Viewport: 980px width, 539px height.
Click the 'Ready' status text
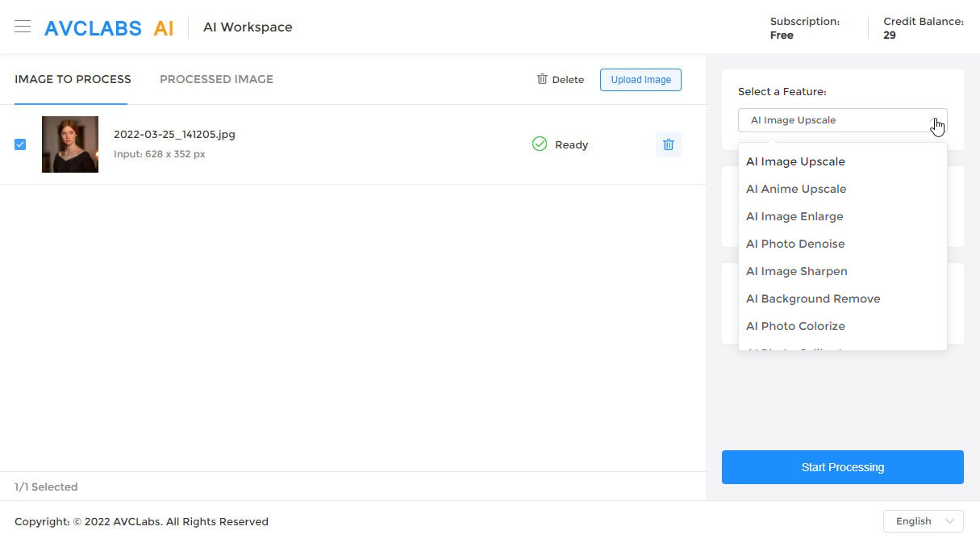(572, 145)
